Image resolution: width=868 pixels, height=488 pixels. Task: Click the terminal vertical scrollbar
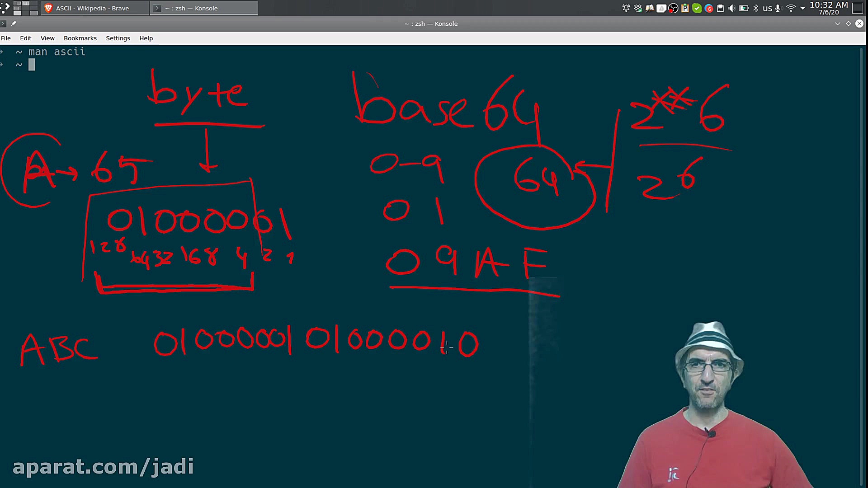[x=861, y=267]
